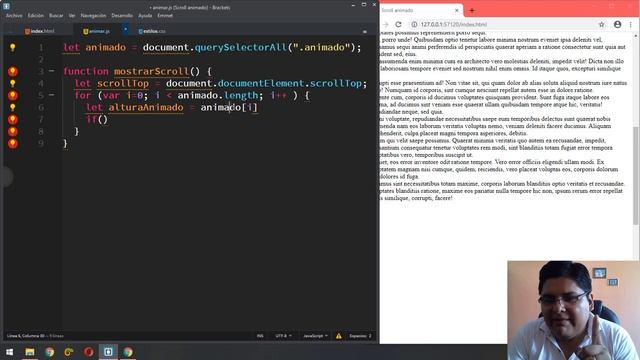Click the forward arrow in Chrome
640x360 pixels.
(386, 24)
